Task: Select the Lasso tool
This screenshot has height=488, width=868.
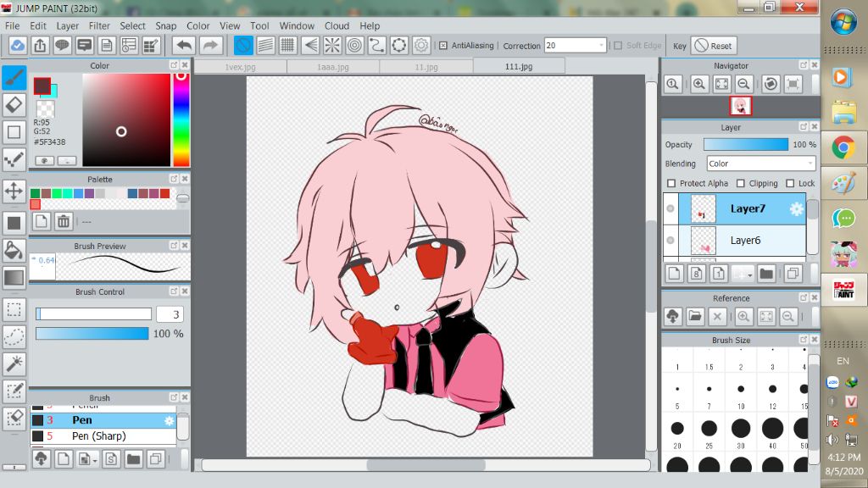Action: [x=14, y=335]
